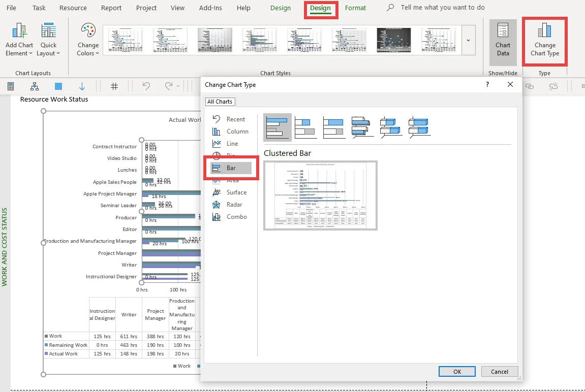Click the dialog help question mark button
Viewport: 585px width, 392px height.
coord(487,85)
